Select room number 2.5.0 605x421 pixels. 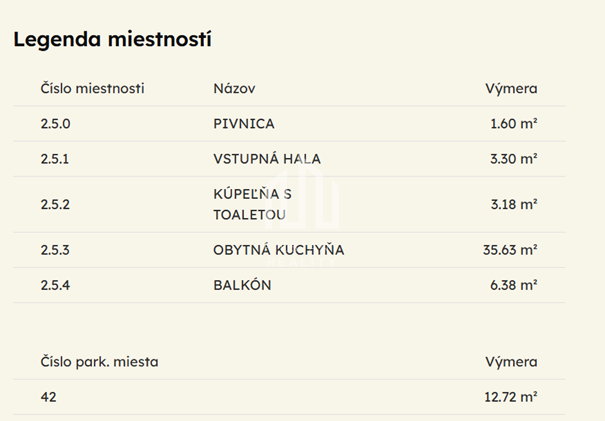click(56, 124)
